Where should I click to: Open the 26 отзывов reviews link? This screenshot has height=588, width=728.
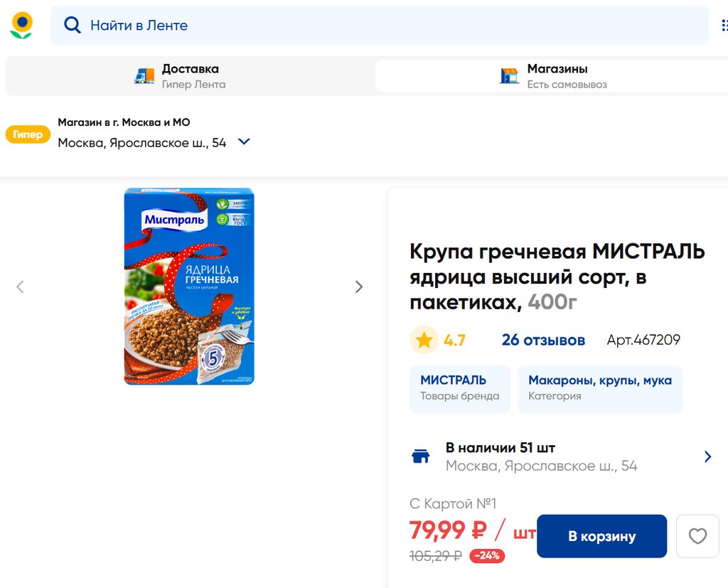point(543,341)
